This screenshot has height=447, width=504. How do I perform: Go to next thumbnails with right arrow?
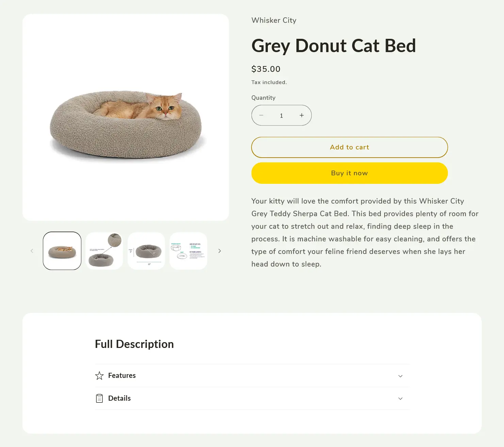click(220, 251)
